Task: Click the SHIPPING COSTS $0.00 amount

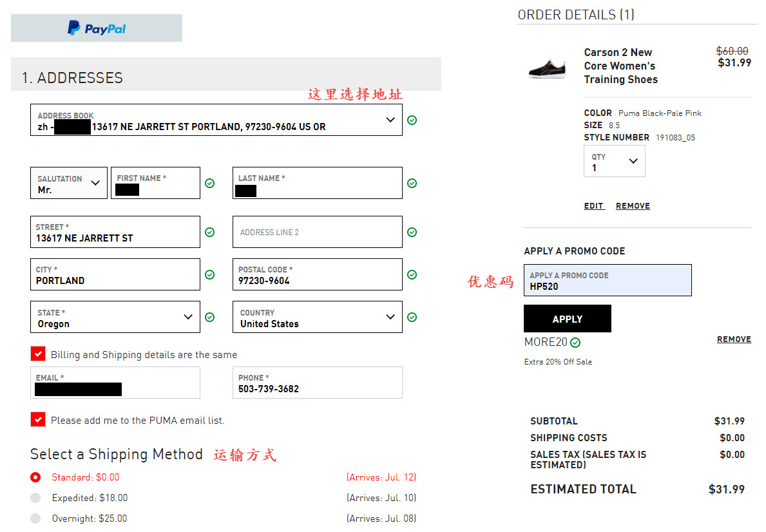Action: tap(732, 438)
